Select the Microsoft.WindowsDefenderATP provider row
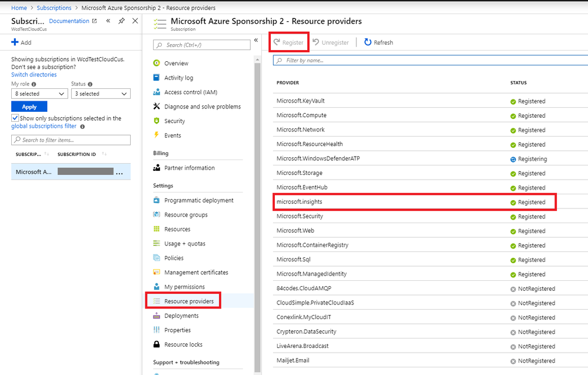This screenshot has height=375, width=588. 430,158
